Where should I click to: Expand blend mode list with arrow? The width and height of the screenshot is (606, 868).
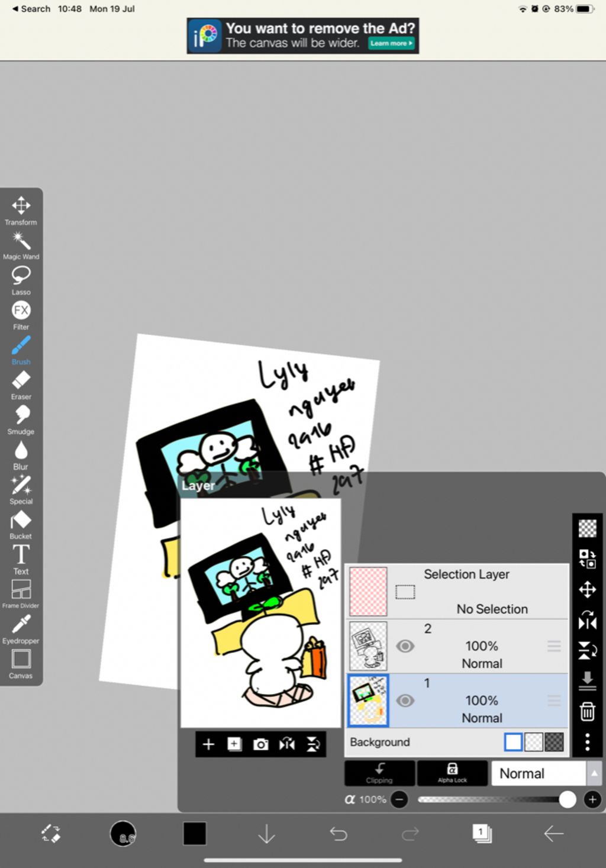594,773
